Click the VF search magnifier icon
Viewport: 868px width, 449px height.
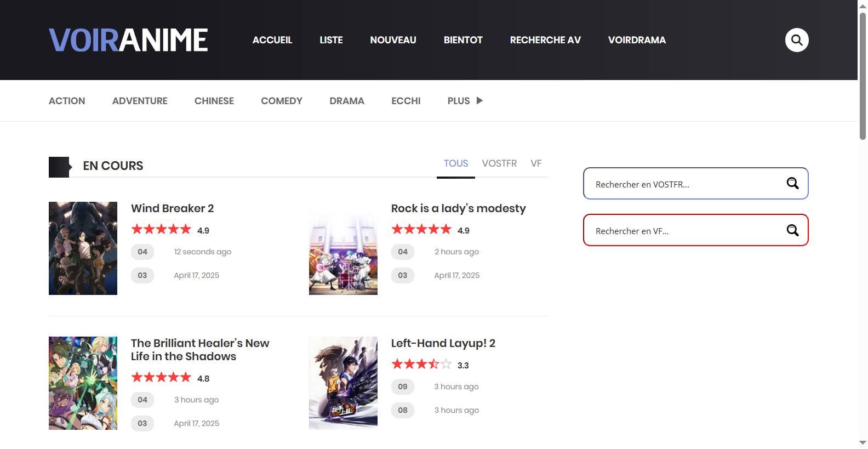pyautogui.click(x=792, y=230)
